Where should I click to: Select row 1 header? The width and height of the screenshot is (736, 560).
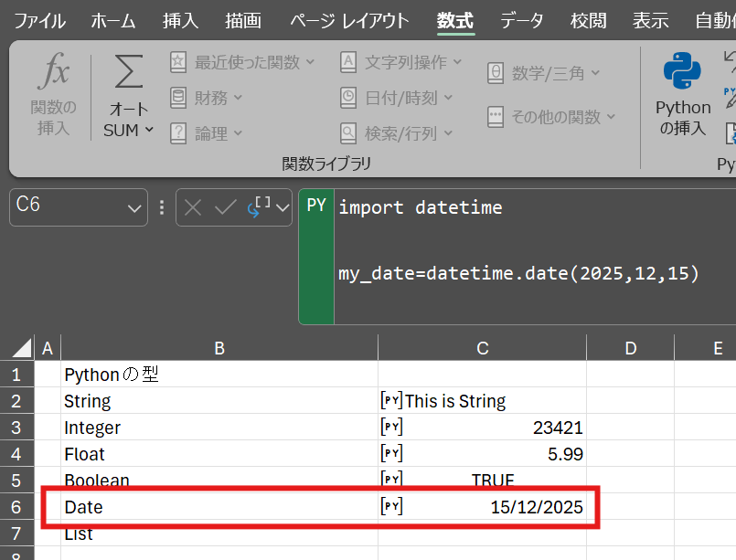point(16,375)
